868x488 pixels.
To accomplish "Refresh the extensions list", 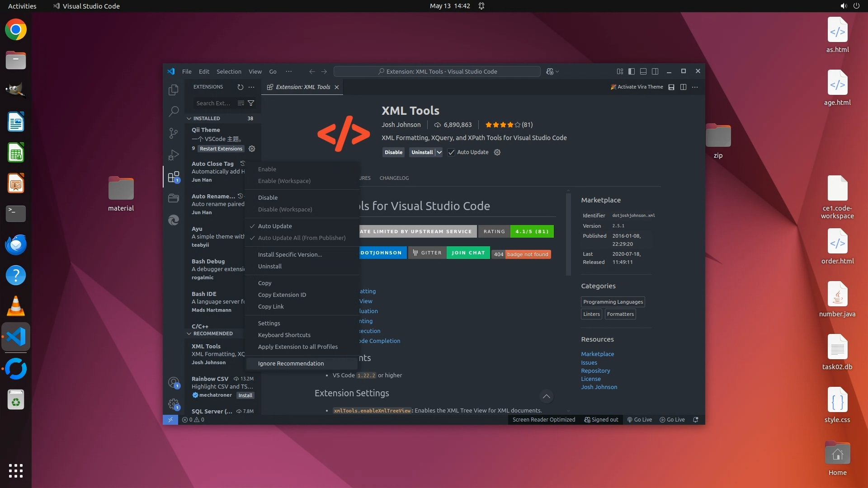I will coord(240,87).
